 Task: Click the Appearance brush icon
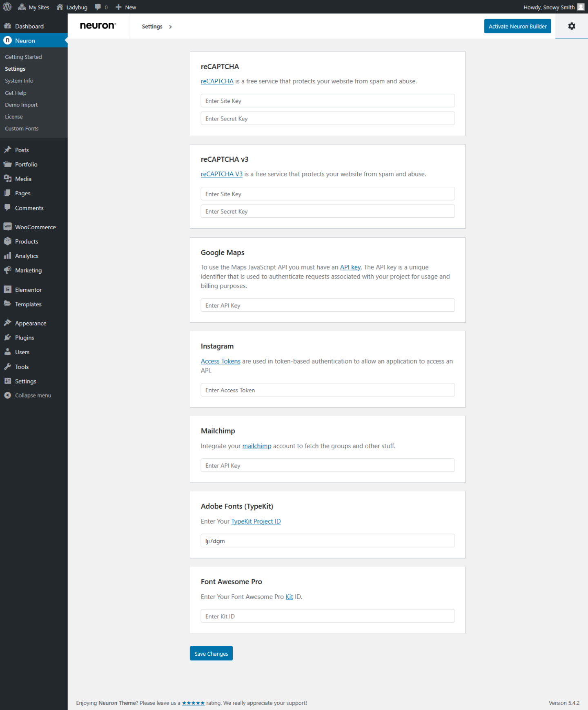7,323
